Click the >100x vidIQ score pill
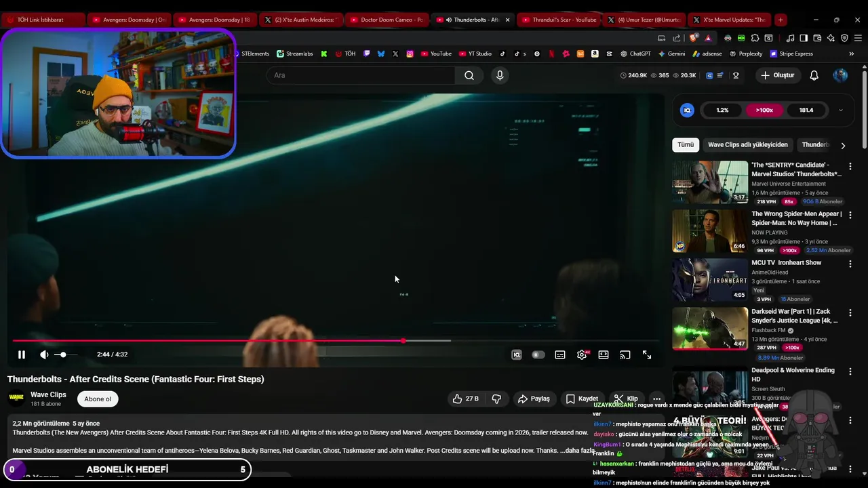 [x=764, y=110]
